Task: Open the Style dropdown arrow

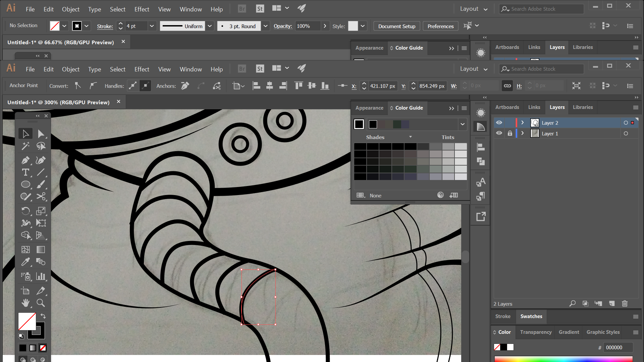Action: coord(363,26)
